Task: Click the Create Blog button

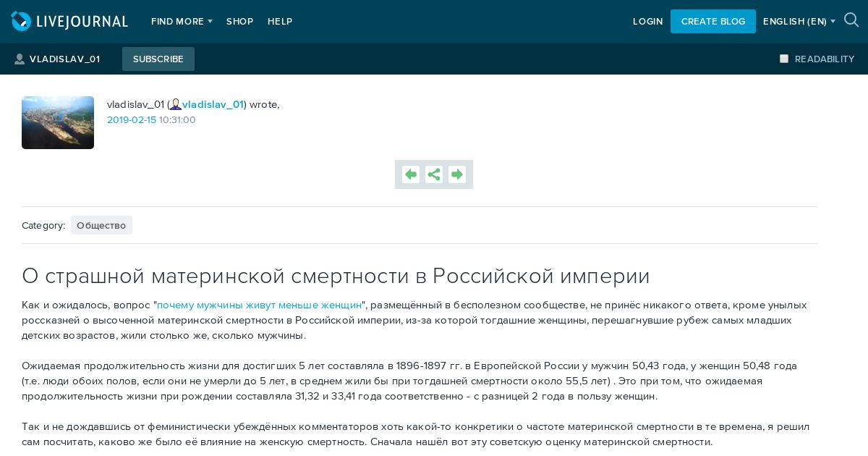Action: point(713,22)
